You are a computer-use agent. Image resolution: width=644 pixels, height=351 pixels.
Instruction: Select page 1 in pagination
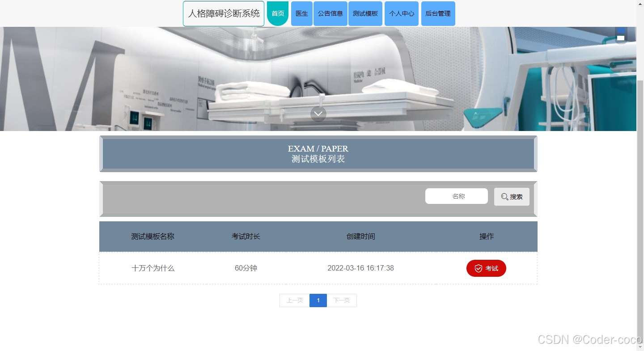[318, 300]
